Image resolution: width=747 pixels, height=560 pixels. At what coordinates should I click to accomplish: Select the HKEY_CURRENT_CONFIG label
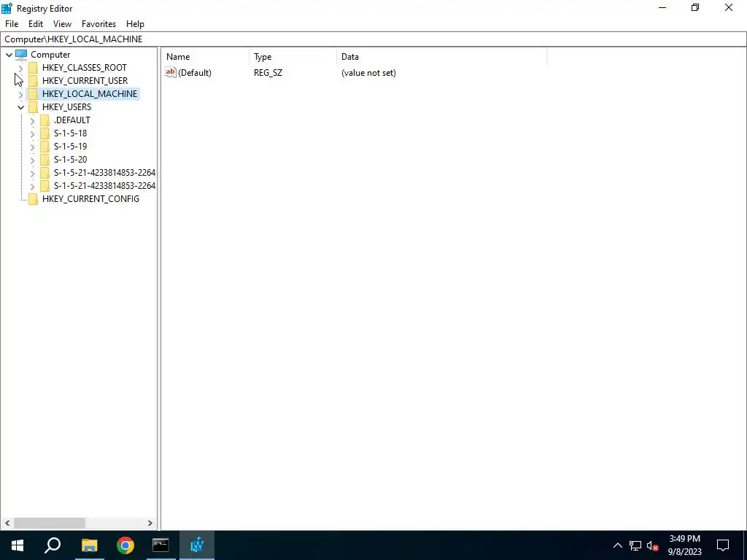click(x=90, y=199)
